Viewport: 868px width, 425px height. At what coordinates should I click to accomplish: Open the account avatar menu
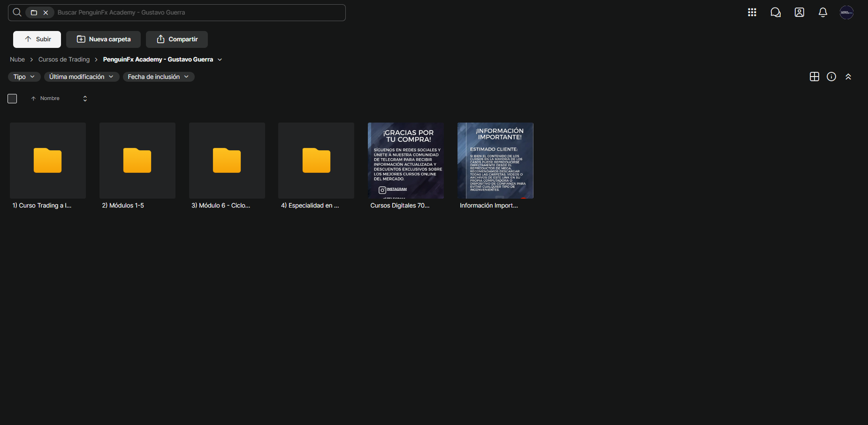pyautogui.click(x=846, y=13)
